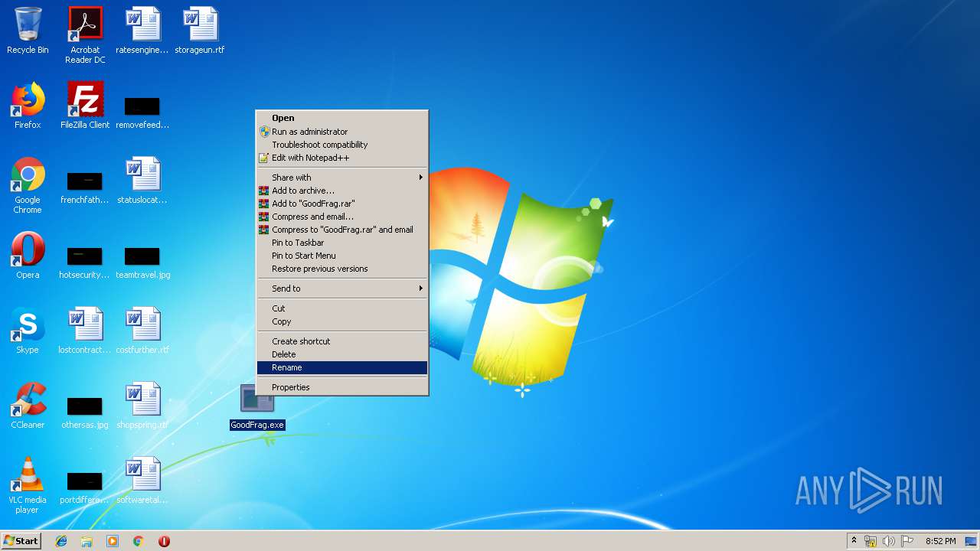
Task: Launch Opera from taskbar
Action: point(164,541)
